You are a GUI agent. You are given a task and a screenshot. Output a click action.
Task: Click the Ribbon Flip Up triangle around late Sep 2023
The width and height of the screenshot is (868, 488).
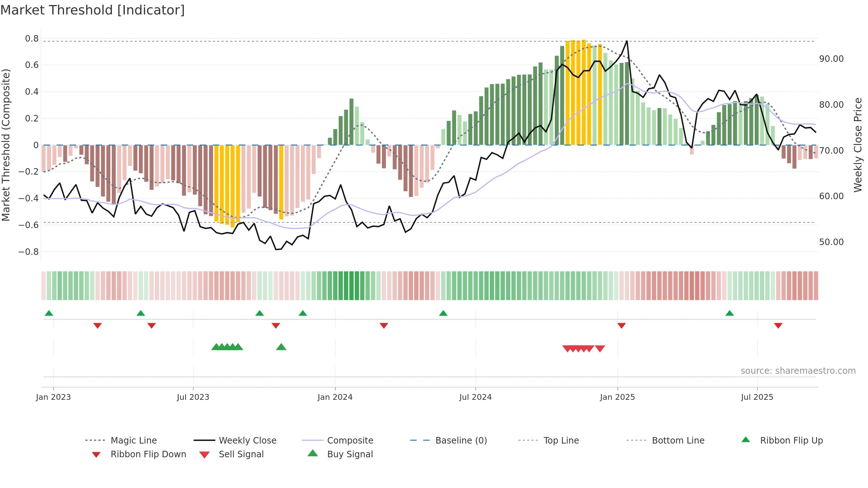[259, 313]
